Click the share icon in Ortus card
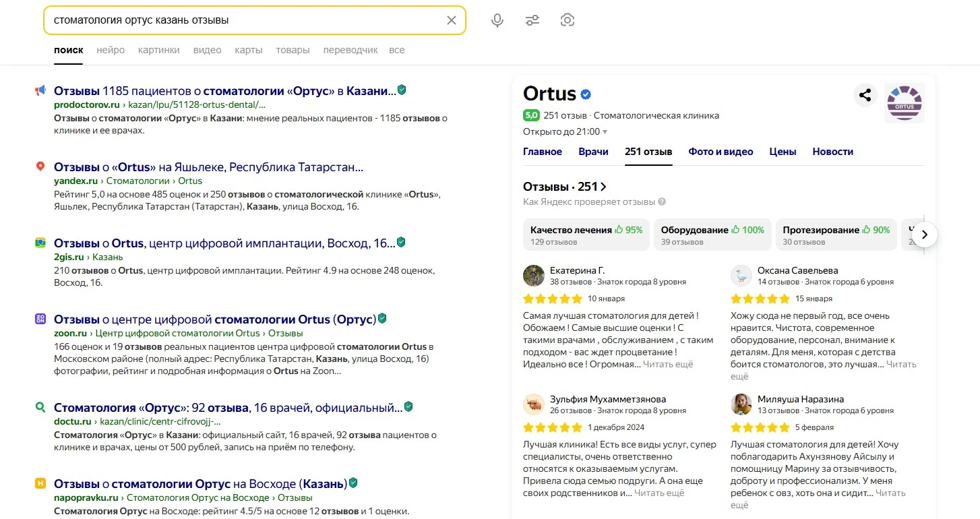This screenshot has width=980, height=519. point(865,95)
